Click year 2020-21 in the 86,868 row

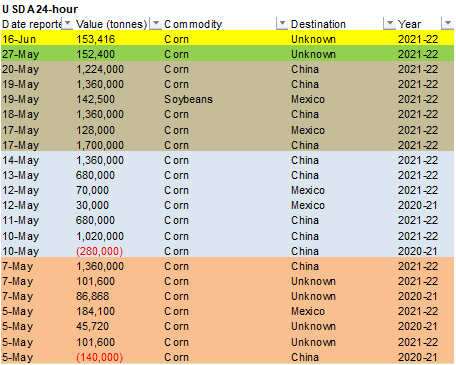pyautogui.click(x=417, y=296)
